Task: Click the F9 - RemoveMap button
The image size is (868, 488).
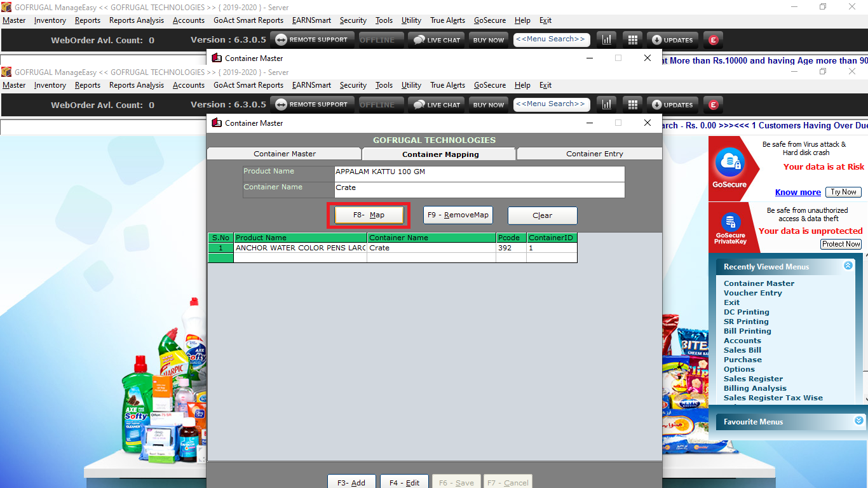Action: (458, 215)
